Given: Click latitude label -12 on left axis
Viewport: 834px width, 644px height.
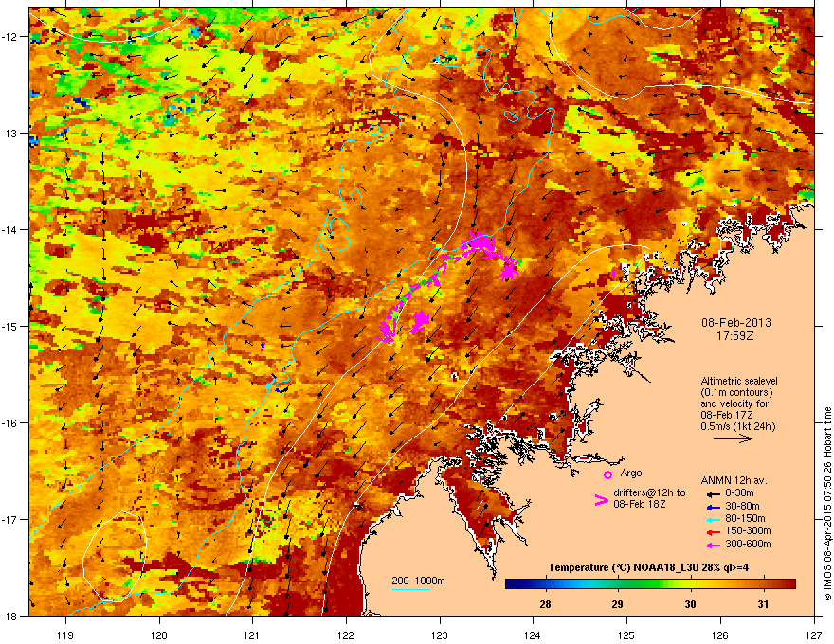Looking at the screenshot, I should click(11, 36).
